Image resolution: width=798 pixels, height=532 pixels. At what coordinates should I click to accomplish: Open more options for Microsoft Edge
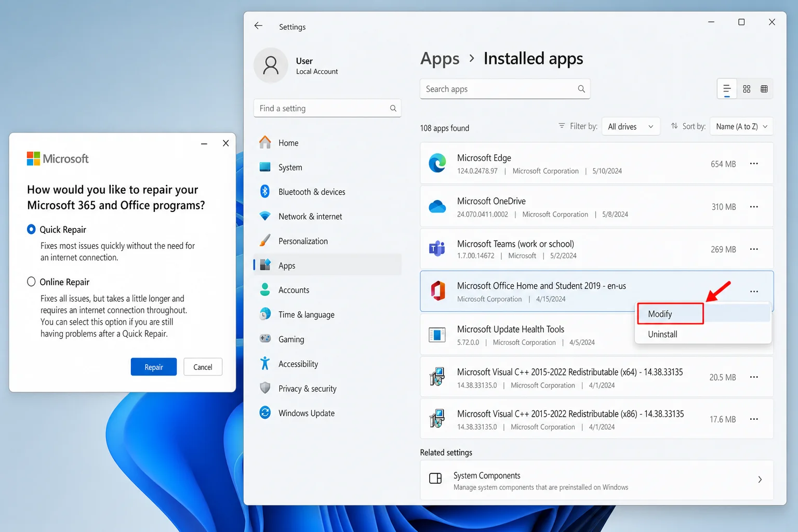tap(754, 164)
